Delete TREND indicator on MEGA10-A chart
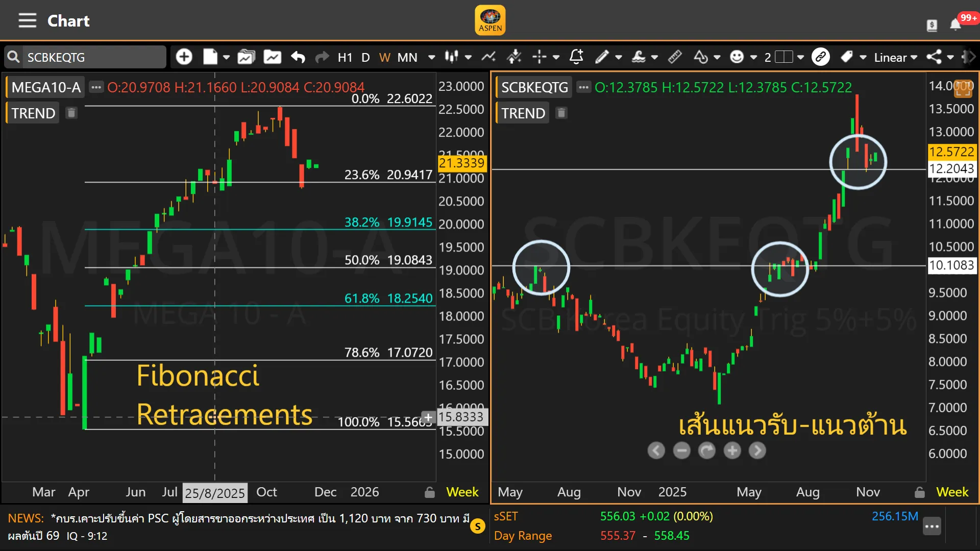This screenshot has height=551, width=980. [x=71, y=113]
